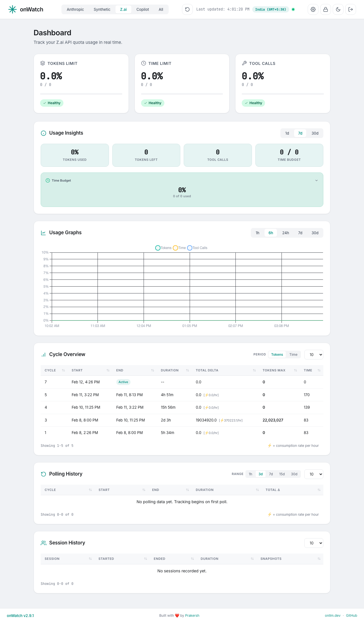Open the GitHub footer link
The height and width of the screenshot is (623, 364).
click(x=351, y=615)
